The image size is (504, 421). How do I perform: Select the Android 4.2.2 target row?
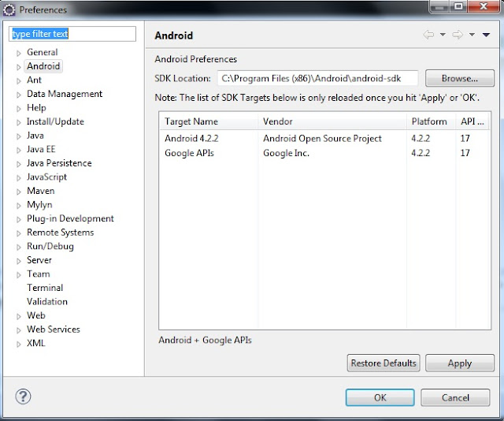[324, 139]
